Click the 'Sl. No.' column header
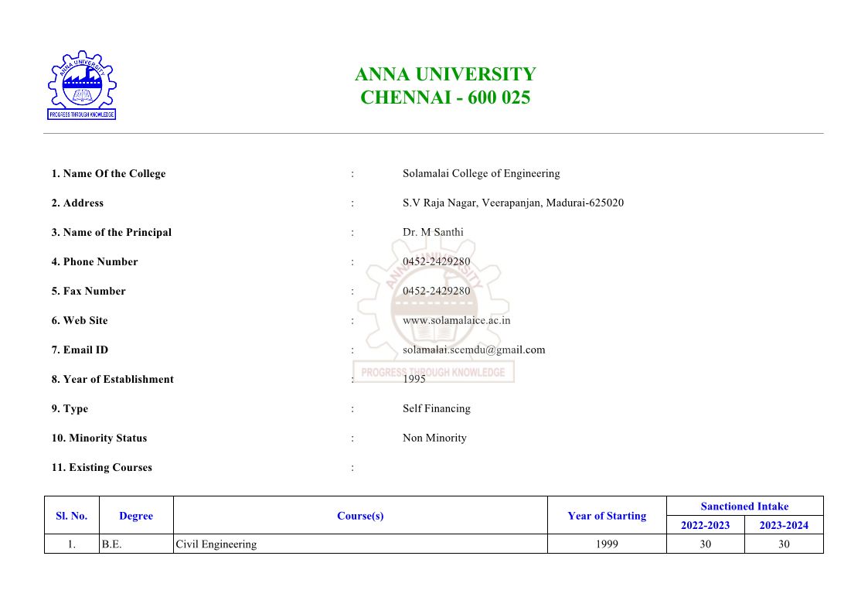Image resolution: width=868 pixels, height=614 pixels. click(x=71, y=516)
